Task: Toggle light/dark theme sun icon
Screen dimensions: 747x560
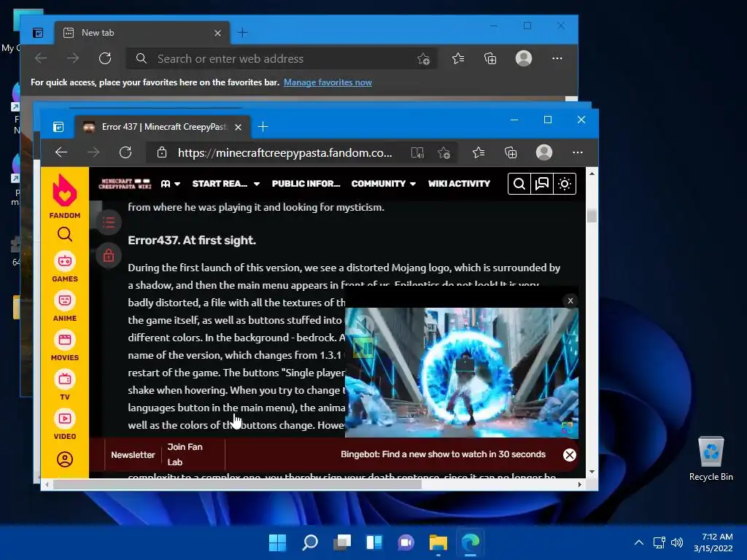Action: [565, 184]
